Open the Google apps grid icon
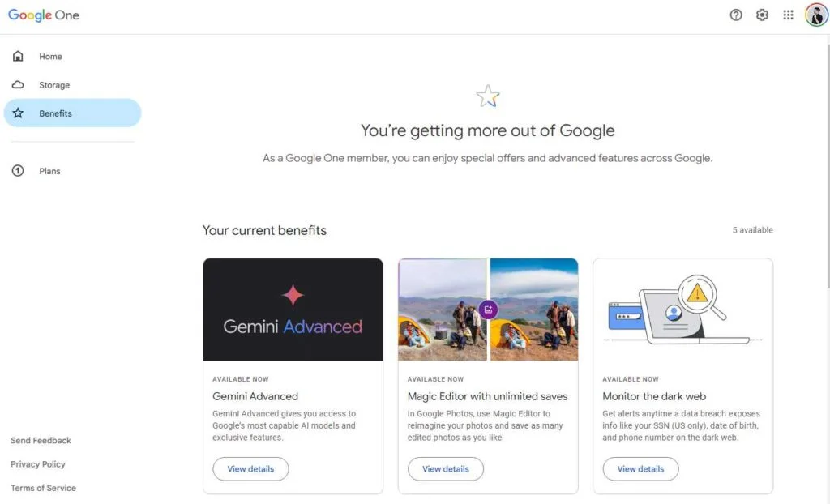Image resolution: width=830 pixels, height=504 pixels. [788, 15]
